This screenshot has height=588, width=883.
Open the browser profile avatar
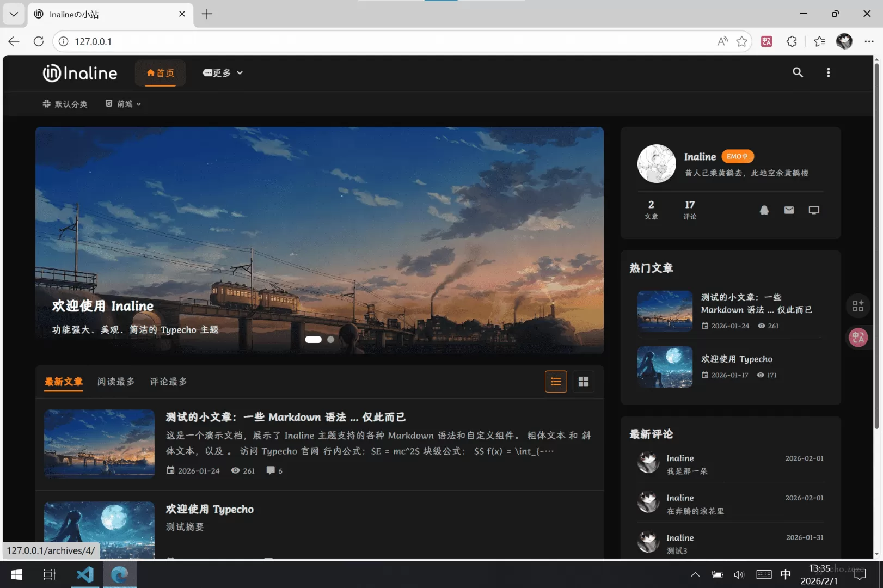(844, 41)
